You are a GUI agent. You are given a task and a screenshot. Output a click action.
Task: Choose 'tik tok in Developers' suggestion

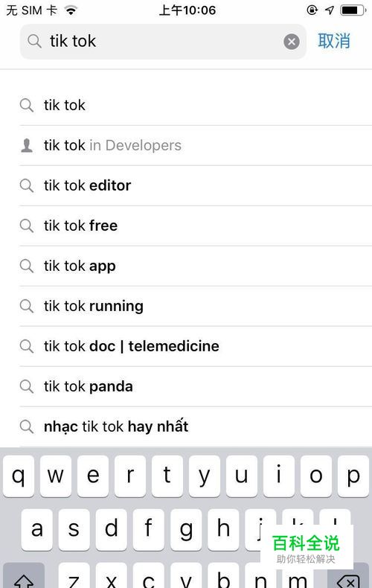tap(196, 145)
